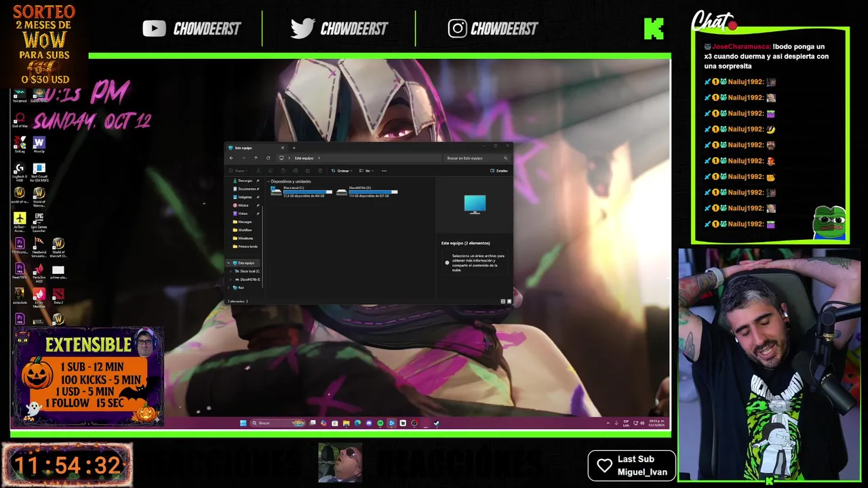This screenshot has width=868, height=488.
Task: Show hidden system tray icons
Action: point(608,423)
